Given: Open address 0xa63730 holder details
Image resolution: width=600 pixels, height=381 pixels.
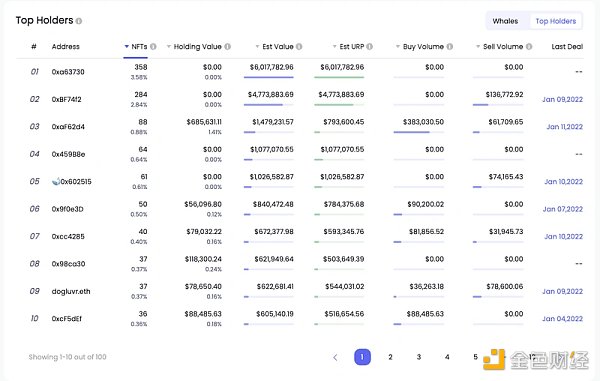Looking at the screenshot, I should [x=68, y=72].
